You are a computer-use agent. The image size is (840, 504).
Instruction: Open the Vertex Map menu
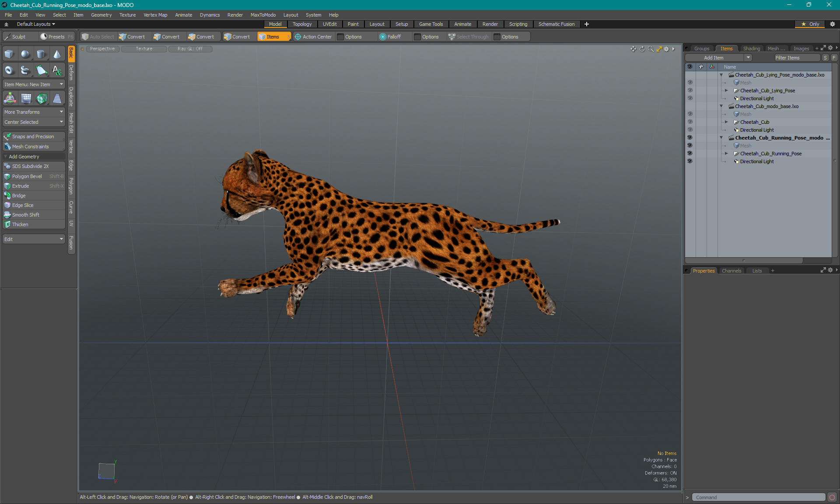(x=155, y=15)
